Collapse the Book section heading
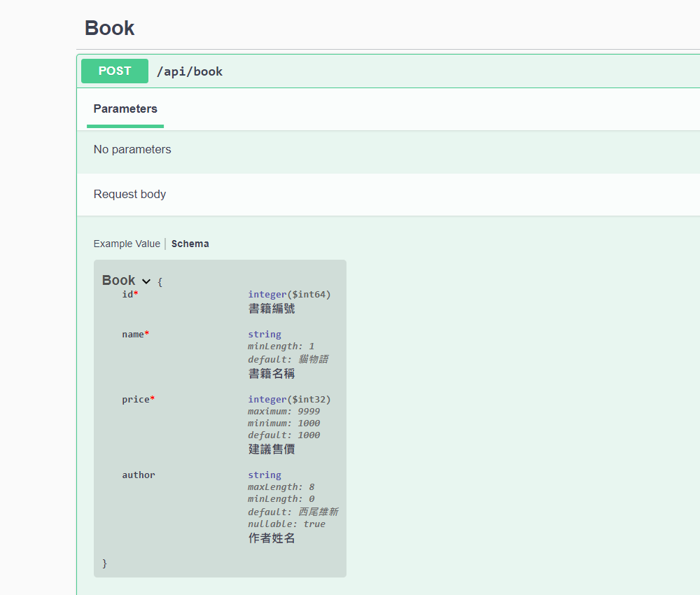The height and width of the screenshot is (595, 700). [109, 28]
